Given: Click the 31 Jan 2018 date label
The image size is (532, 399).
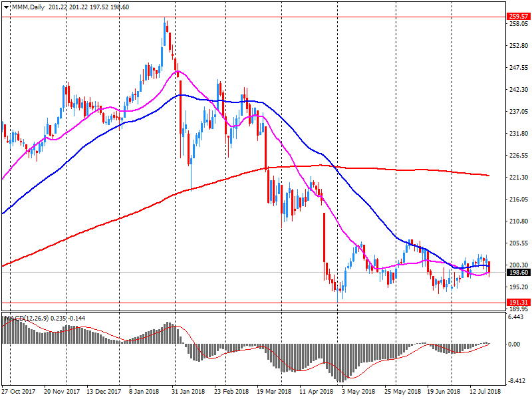Looking at the screenshot, I should pyautogui.click(x=188, y=392).
